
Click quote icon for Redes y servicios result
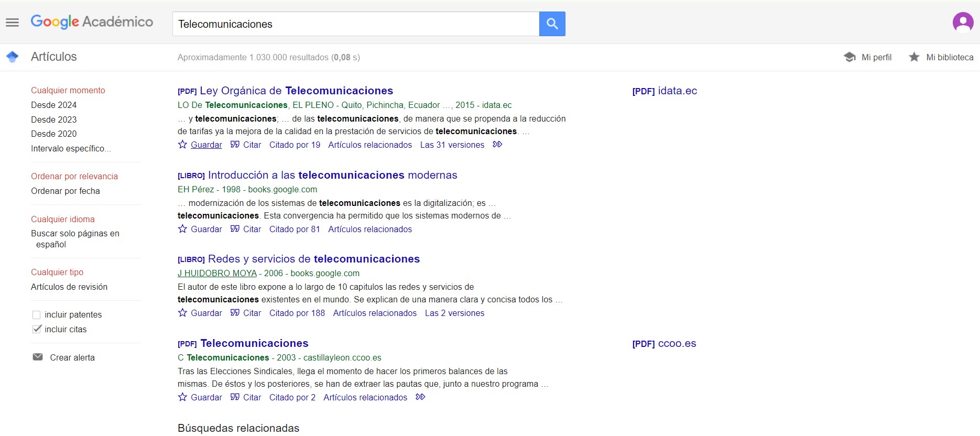coord(235,312)
